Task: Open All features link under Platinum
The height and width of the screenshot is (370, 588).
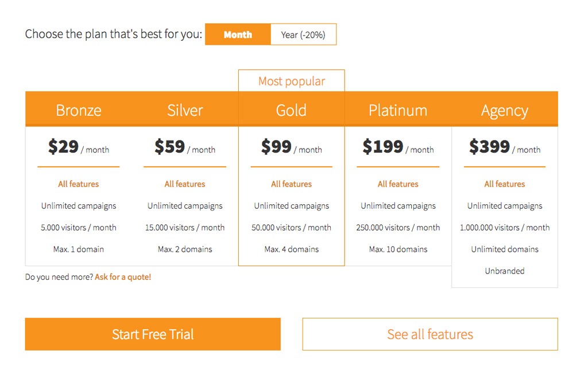Action: pos(398,184)
